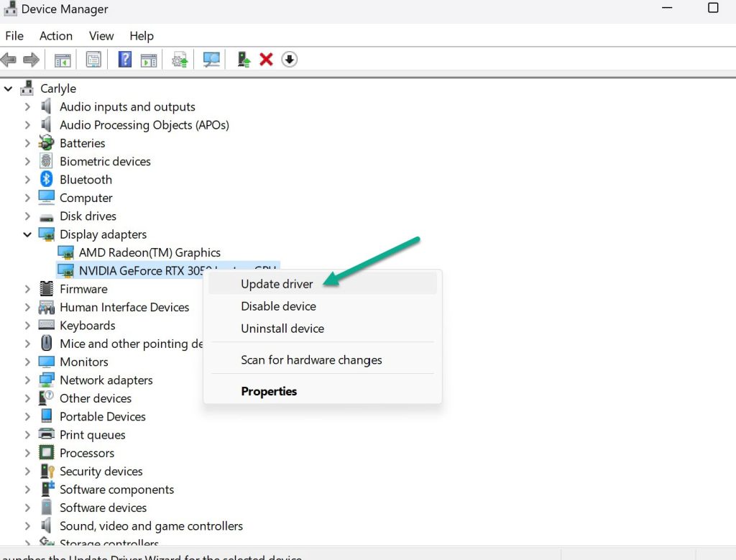Open the Action menu

click(x=55, y=35)
